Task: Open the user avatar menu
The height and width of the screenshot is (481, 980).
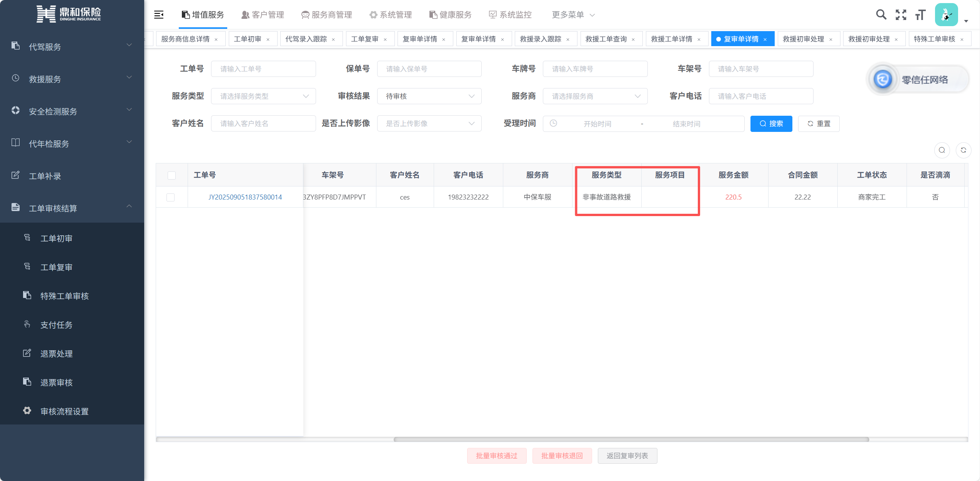Action: click(x=946, y=15)
